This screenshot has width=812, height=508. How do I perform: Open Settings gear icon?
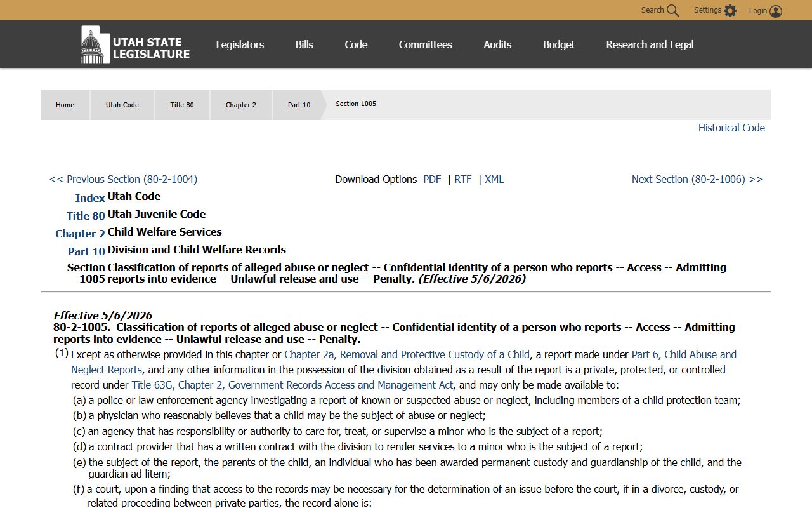(730, 11)
